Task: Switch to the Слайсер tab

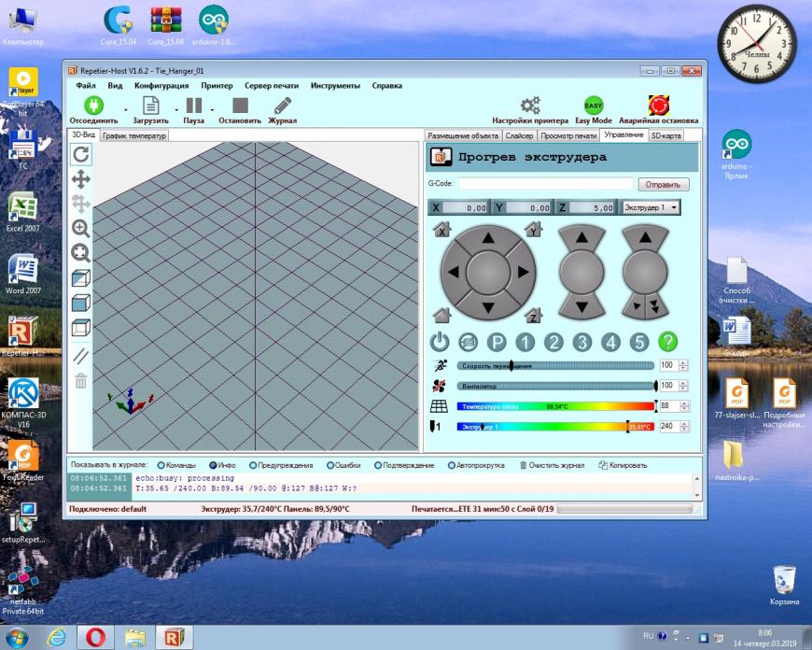Action: (x=519, y=136)
